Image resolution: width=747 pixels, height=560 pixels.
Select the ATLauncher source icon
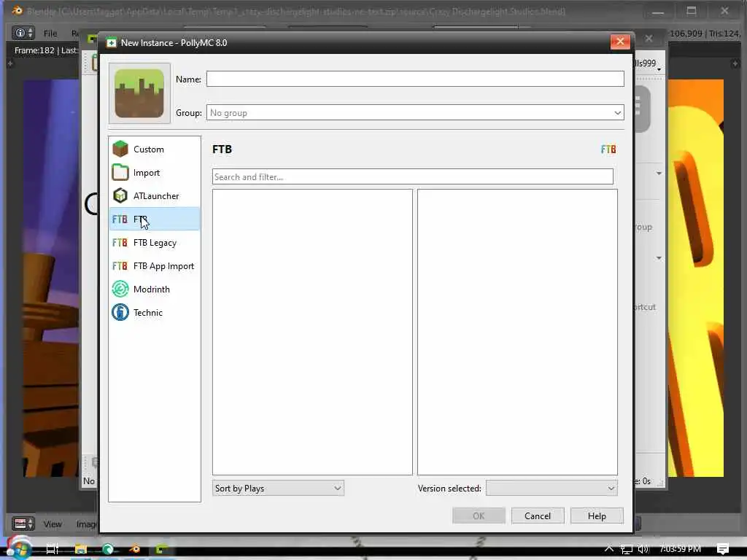point(120,195)
